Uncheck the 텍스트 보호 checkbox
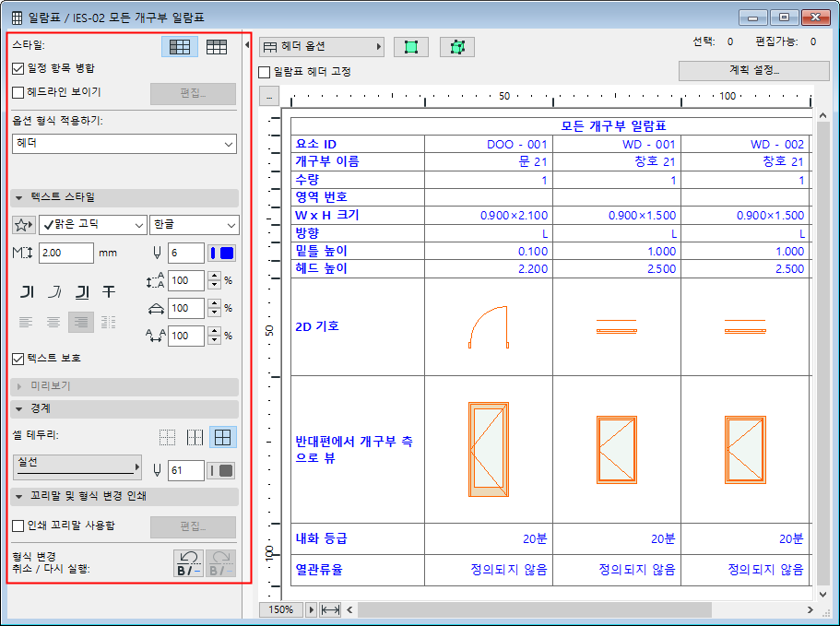Image resolution: width=840 pixels, height=626 pixels. point(18,359)
